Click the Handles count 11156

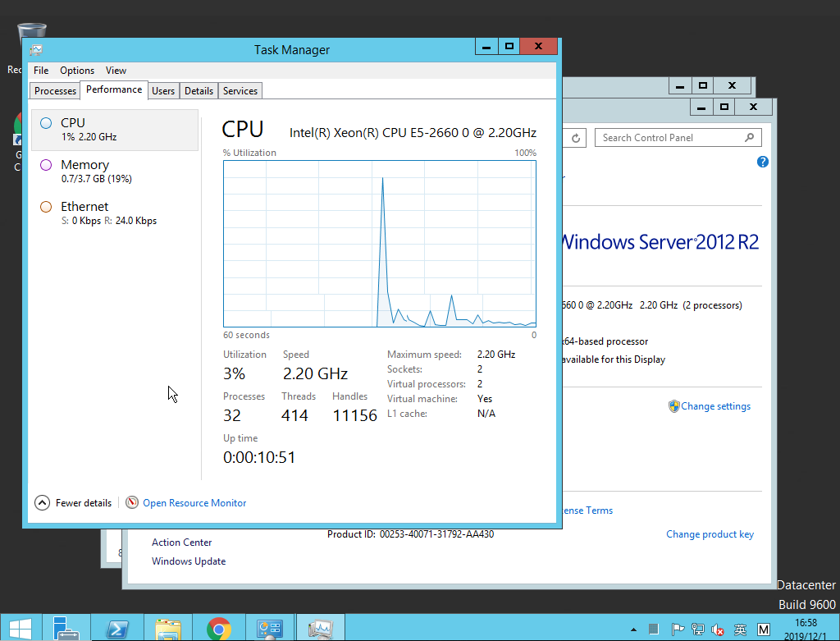pyautogui.click(x=354, y=415)
